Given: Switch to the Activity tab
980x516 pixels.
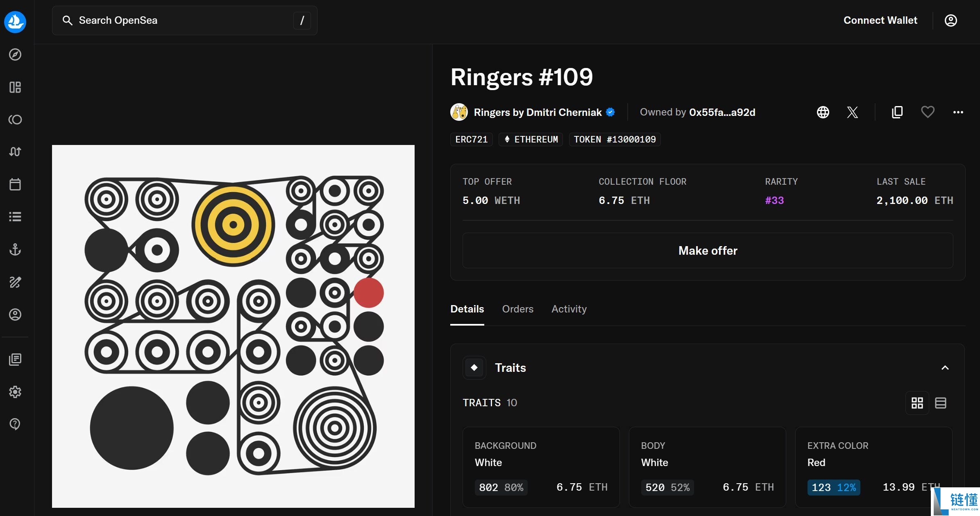Looking at the screenshot, I should 569,309.
